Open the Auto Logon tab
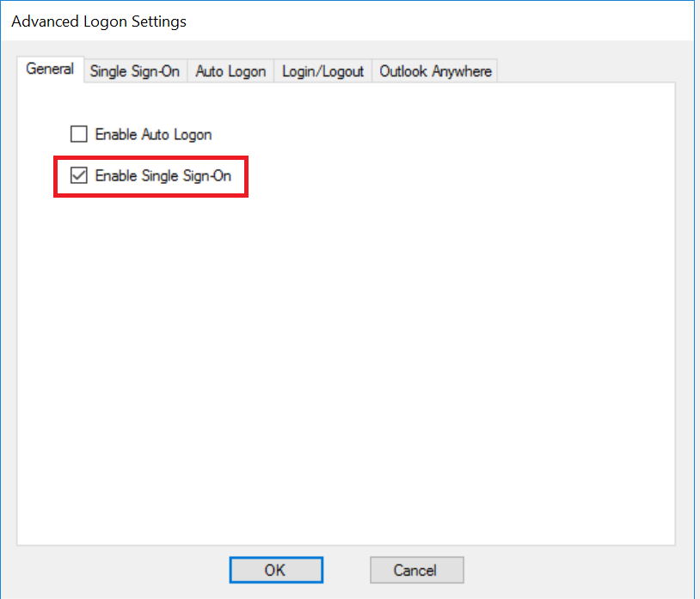The height and width of the screenshot is (599, 700). pyautogui.click(x=230, y=71)
